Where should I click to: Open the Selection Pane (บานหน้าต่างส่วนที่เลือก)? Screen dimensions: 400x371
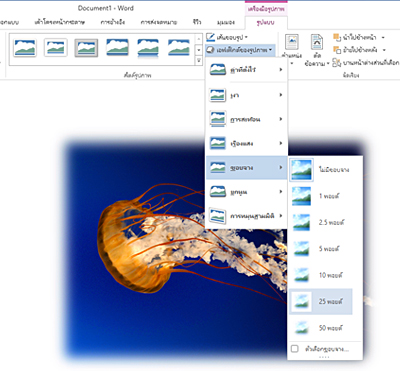[366, 62]
